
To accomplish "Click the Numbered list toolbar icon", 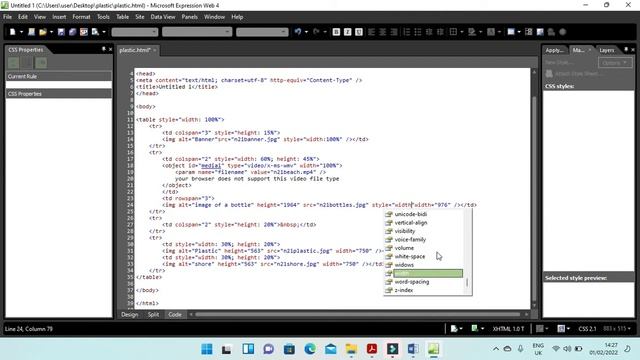I will click(x=407, y=32).
